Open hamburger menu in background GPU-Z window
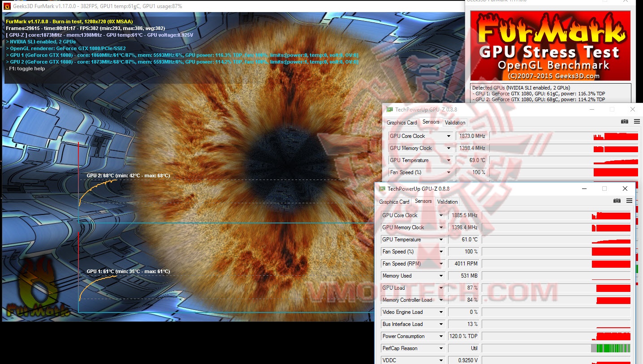This screenshot has height=364, width=643. tap(637, 122)
